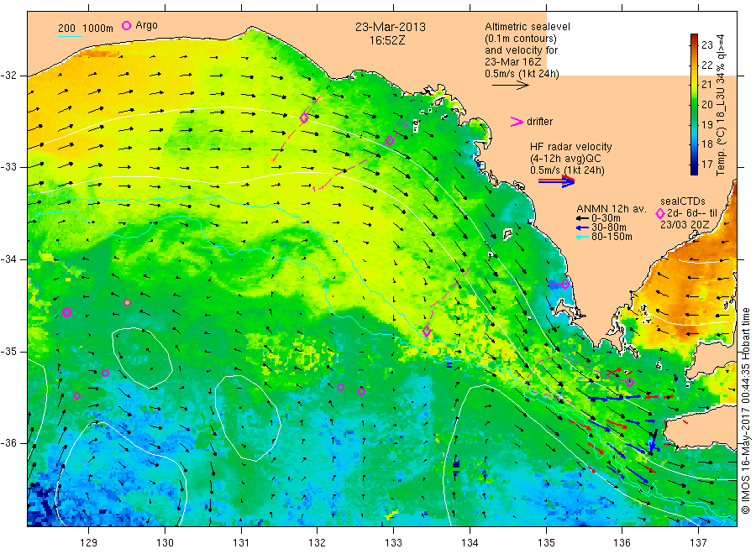Viewport: 756px width, 554px height.
Task: Click the 131 longitude axis label
Action: click(x=241, y=543)
